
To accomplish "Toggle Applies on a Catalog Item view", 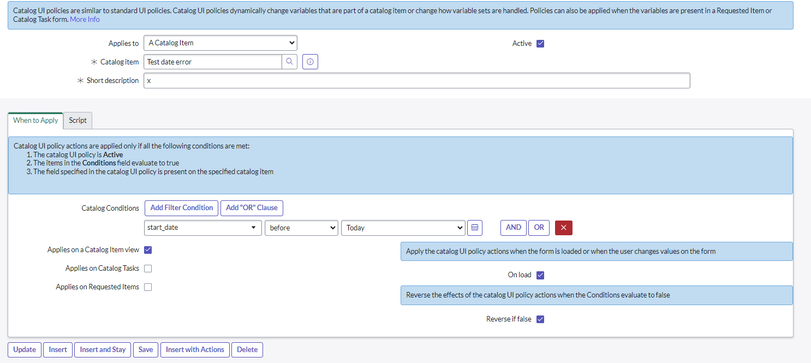I will (148, 250).
